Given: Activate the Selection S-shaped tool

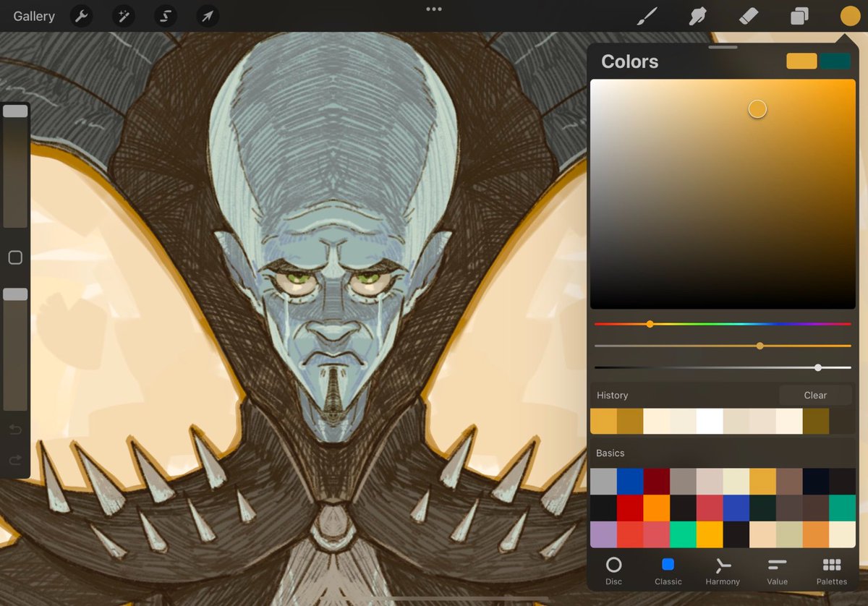Looking at the screenshot, I should 165,16.
